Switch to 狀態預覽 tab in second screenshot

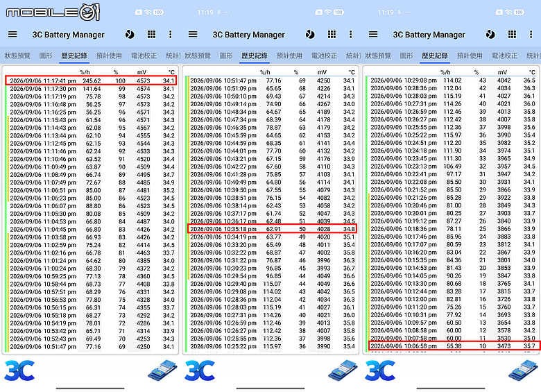click(x=198, y=56)
